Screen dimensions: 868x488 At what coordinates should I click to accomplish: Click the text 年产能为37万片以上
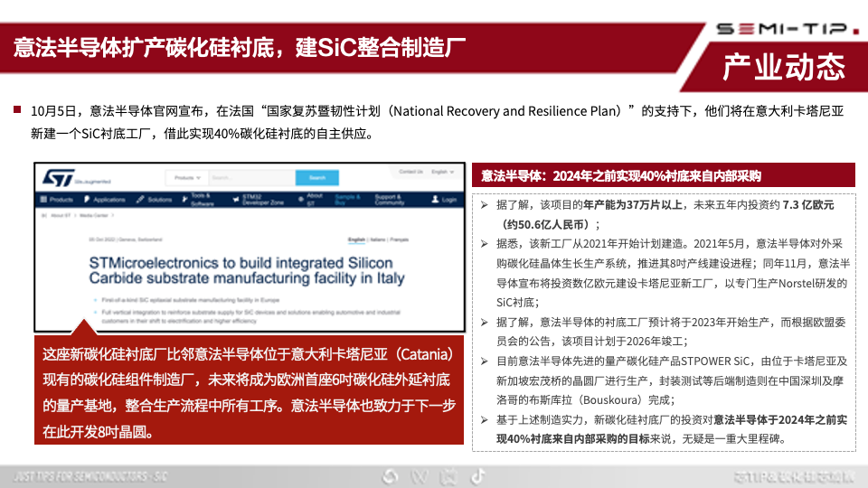[633, 205]
